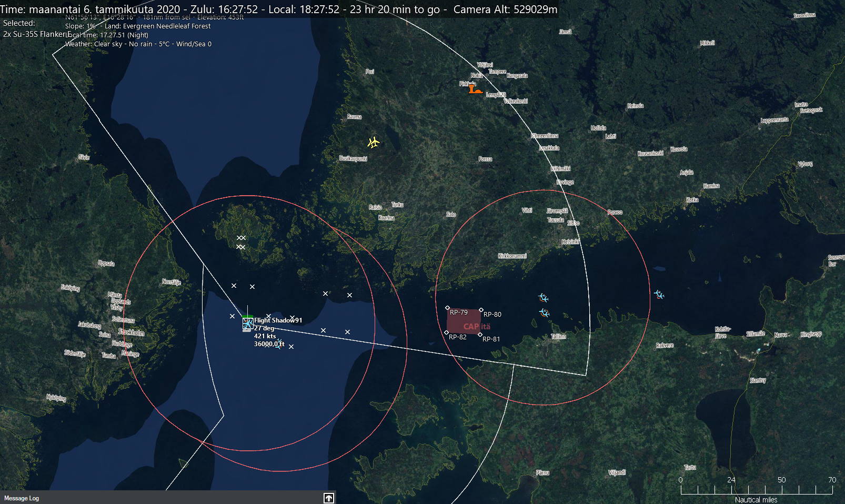Select the RP-82 reference point diamond

coord(446,332)
